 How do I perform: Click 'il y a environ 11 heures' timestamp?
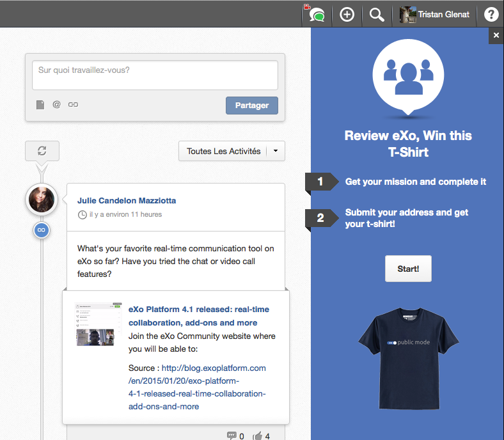point(125,214)
